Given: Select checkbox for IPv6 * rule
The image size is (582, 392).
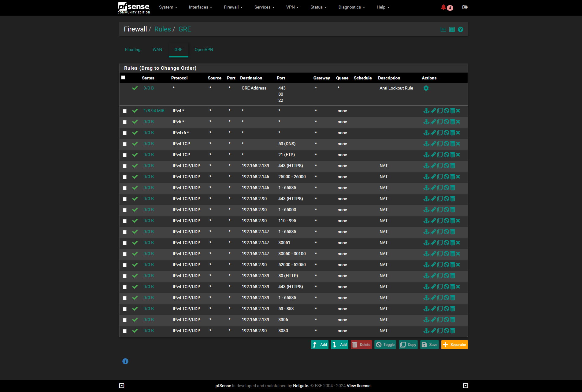Looking at the screenshot, I should coord(124,122).
